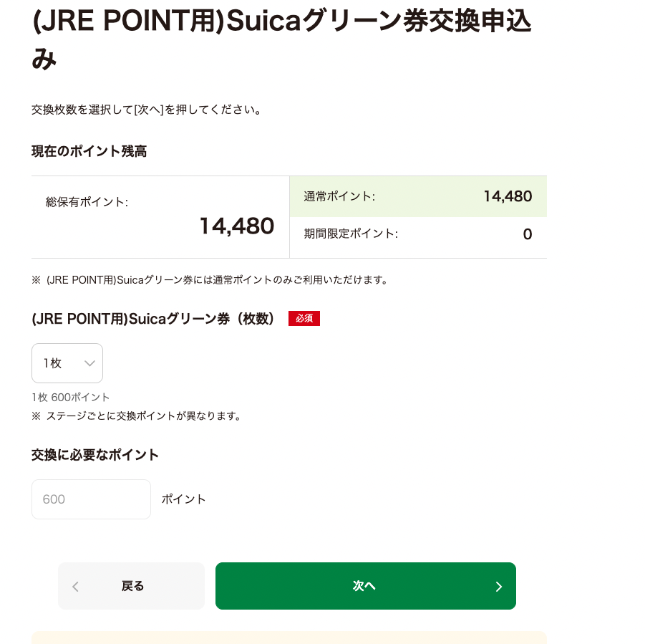The image size is (645, 644).
Task: Click the 1枚 600ポイント hint text
Action: point(70,397)
